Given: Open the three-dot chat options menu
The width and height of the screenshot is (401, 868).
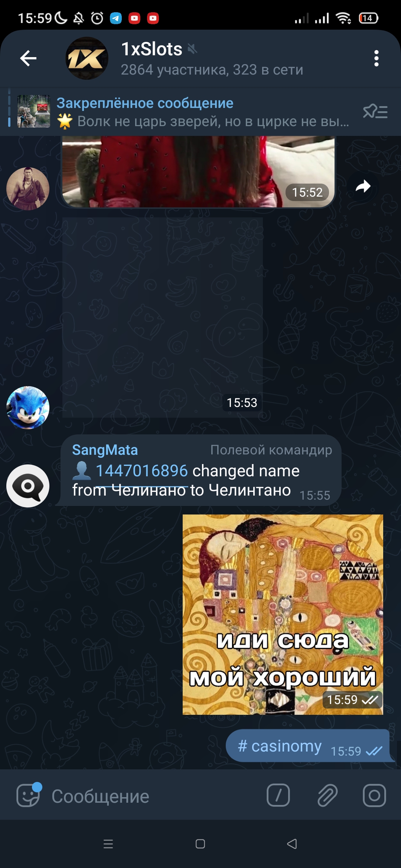Looking at the screenshot, I should coord(376,58).
